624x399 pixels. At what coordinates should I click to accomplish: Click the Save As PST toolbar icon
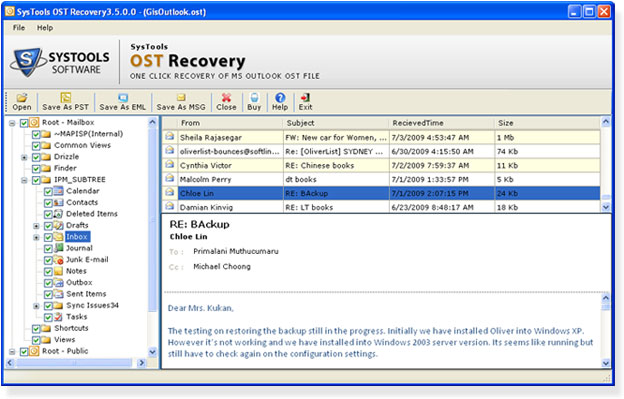click(66, 98)
